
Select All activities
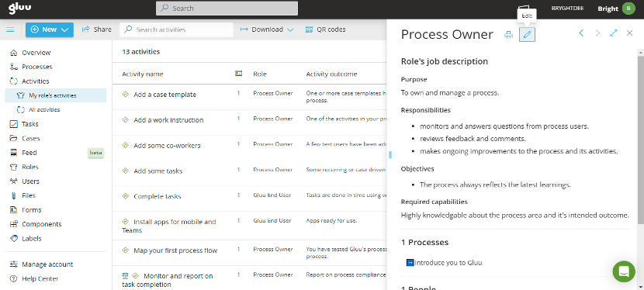[x=44, y=110]
